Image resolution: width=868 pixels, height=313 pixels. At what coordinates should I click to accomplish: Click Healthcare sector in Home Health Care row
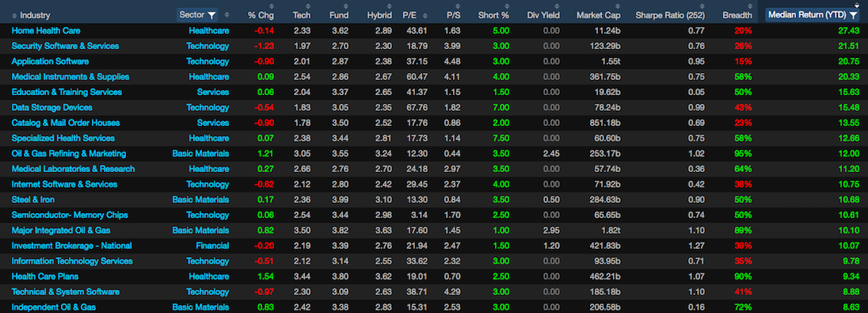pos(209,30)
